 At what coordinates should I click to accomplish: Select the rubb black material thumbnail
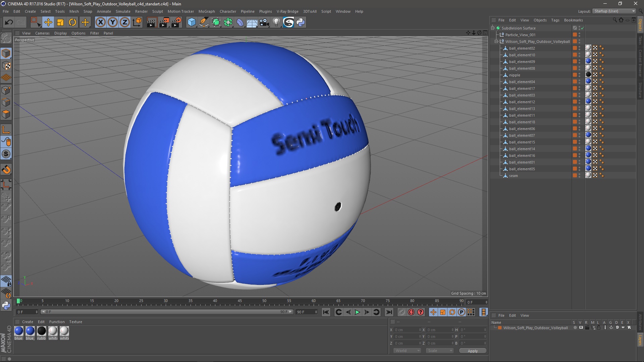[42, 331]
